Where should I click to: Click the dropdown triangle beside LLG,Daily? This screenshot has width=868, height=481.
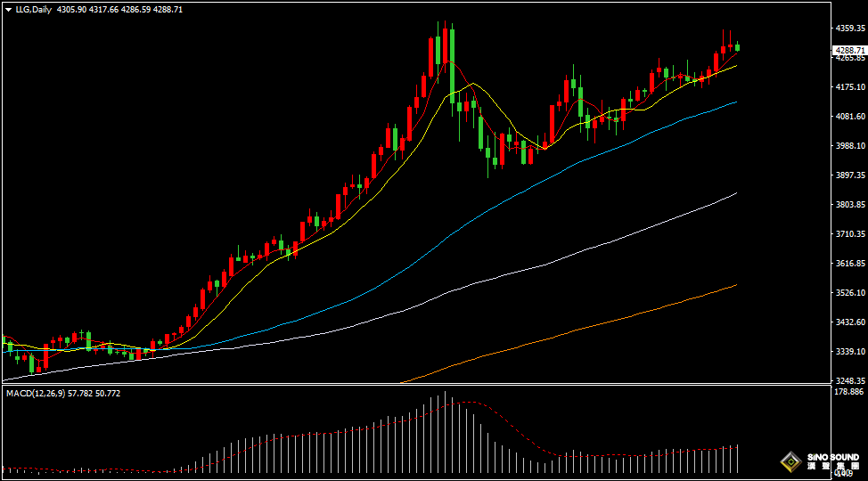pyautogui.click(x=8, y=9)
